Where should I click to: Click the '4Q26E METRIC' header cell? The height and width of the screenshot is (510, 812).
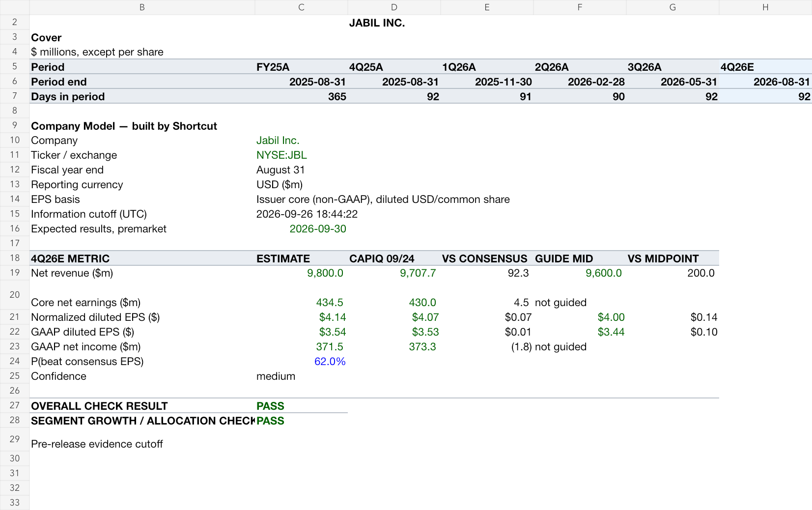pos(142,258)
